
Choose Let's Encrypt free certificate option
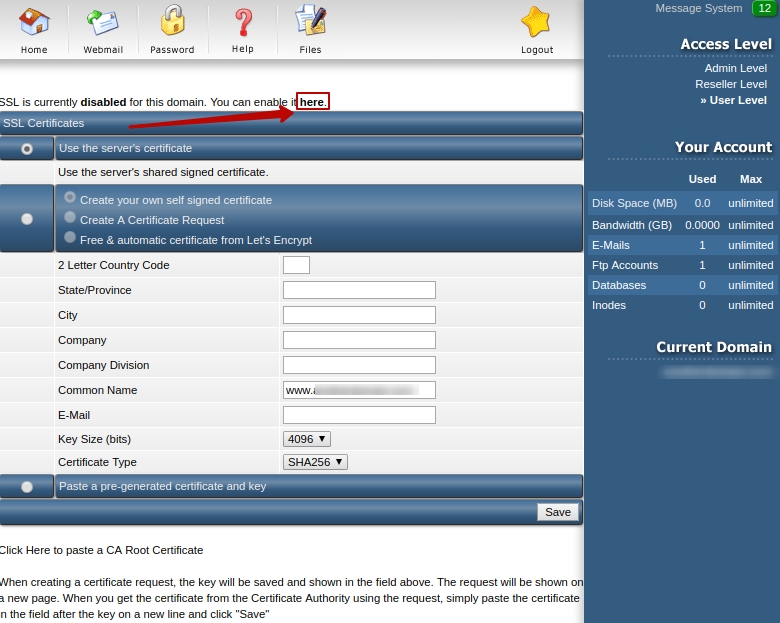[x=70, y=237]
